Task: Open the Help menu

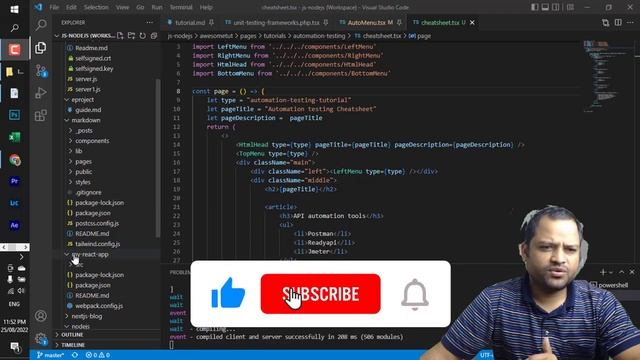Action: [206, 7]
